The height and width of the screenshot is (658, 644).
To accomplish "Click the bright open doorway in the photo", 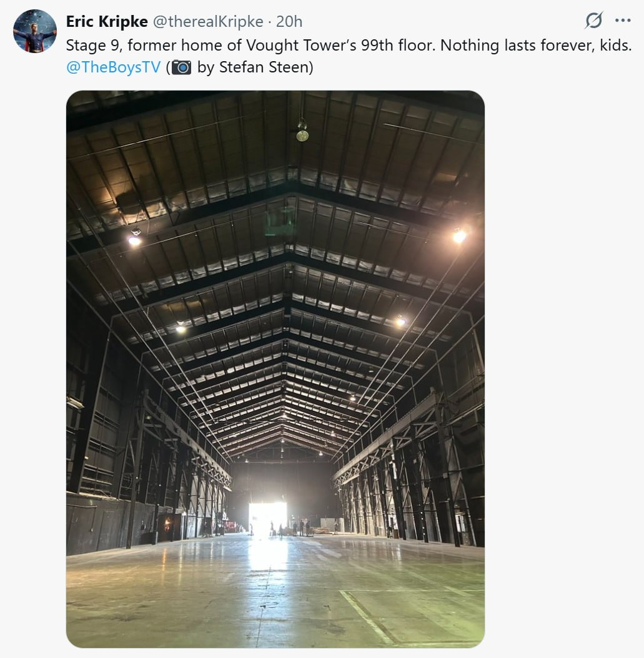I will 267,518.
